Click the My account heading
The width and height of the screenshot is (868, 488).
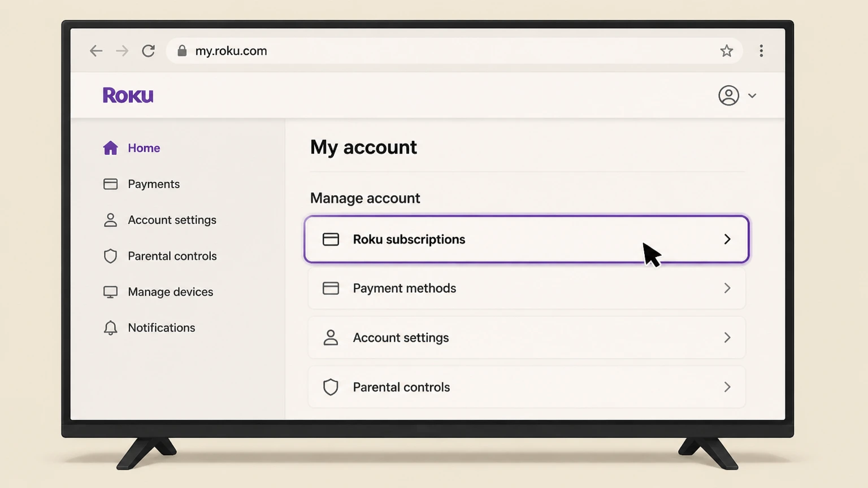(x=363, y=147)
